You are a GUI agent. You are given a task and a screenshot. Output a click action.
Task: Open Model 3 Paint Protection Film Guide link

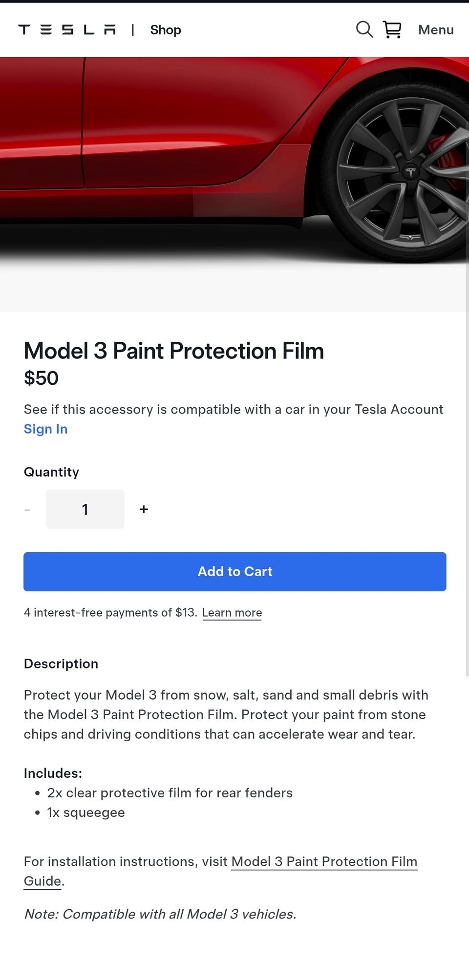(324, 861)
